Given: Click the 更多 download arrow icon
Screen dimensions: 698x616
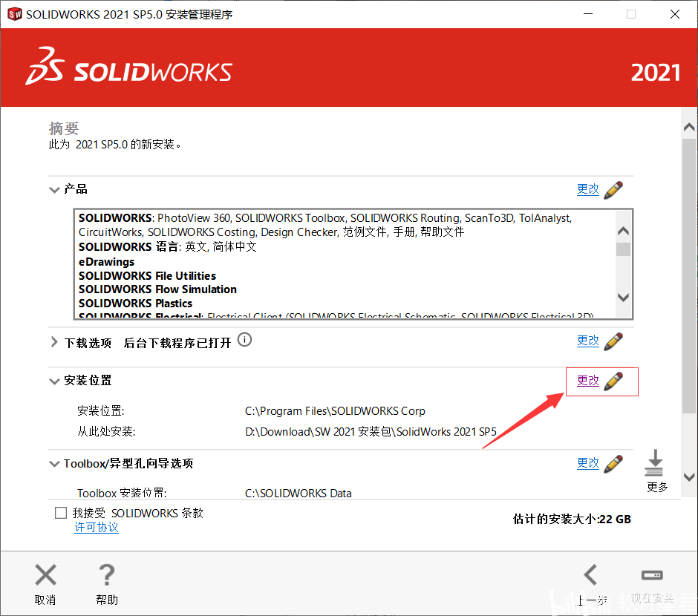Looking at the screenshot, I should tap(654, 464).
